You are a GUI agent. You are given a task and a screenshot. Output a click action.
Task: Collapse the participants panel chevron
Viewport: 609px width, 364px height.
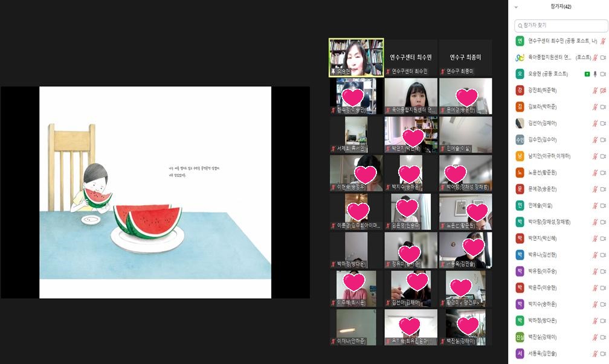[x=516, y=7]
